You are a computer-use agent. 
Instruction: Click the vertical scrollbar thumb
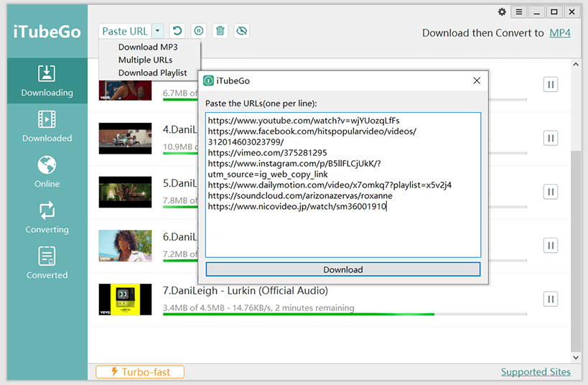tap(576, 251)
